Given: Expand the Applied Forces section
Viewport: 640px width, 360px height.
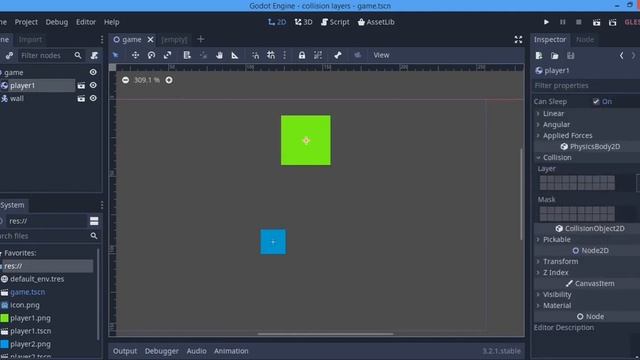Looking at the screenshot, I should pyautogui.click(x=567, y=136).
